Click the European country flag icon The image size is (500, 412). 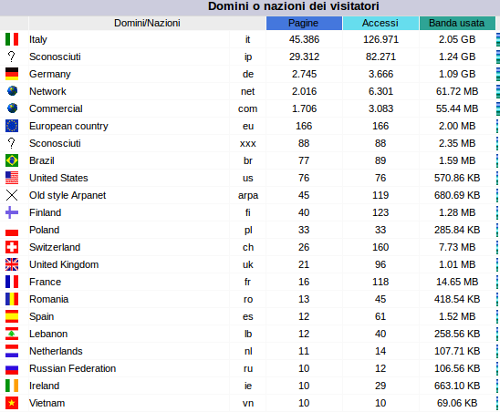pyautogui.click(x=12, y=126)
